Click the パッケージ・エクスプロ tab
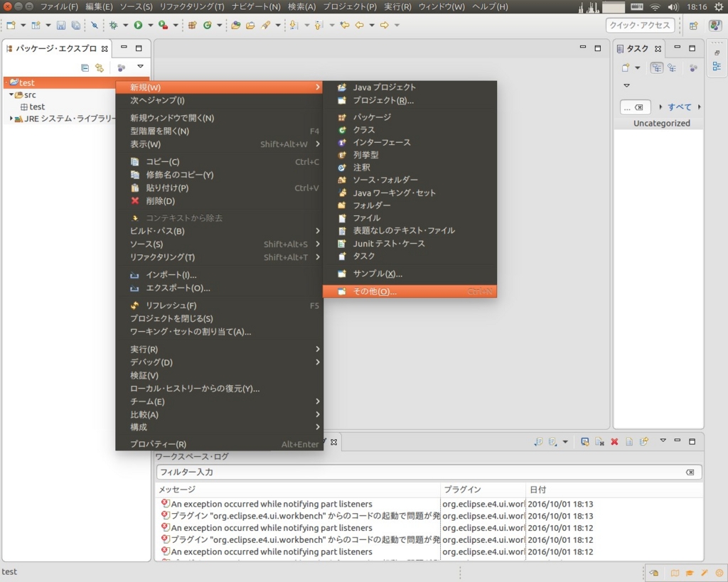The width and height of the screenshot is (728, 582). click(x=55, y=49)
